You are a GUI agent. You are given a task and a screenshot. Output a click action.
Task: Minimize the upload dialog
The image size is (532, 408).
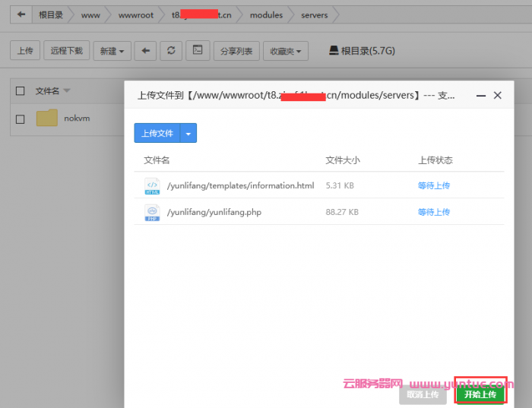(479, 96)
